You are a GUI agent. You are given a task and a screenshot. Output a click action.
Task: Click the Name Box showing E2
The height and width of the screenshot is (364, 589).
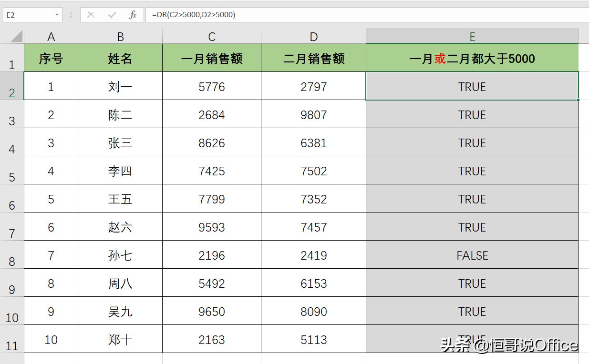point(29,14)
